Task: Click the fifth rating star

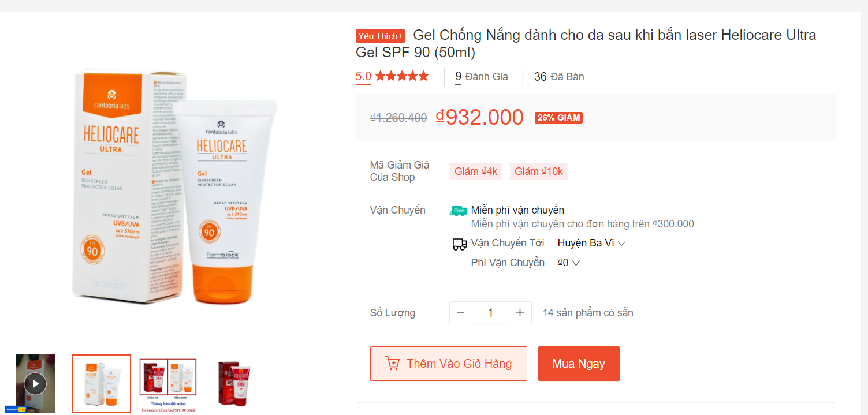Action: click(424, 75)
